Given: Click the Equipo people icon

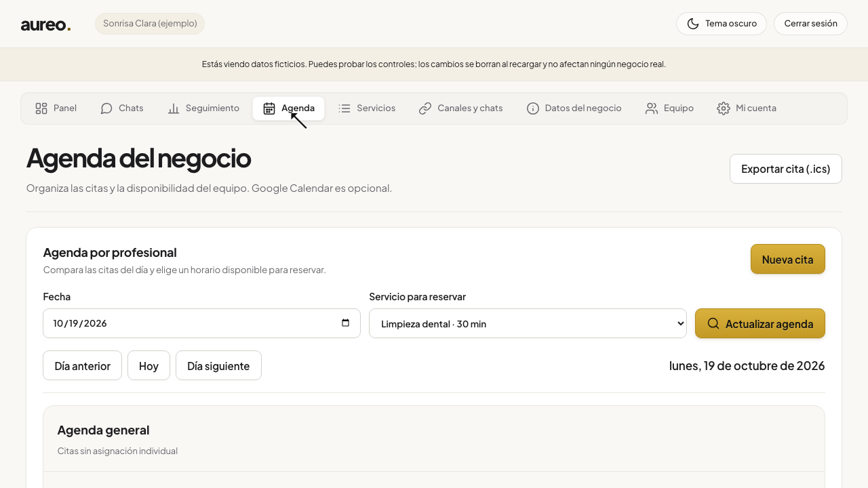Looking at the screenshot, I should point(652,108).
